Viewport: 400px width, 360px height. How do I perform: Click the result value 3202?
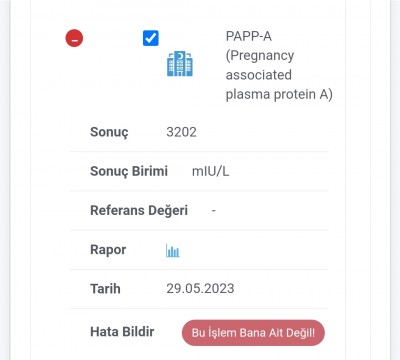tap(181, 132)
